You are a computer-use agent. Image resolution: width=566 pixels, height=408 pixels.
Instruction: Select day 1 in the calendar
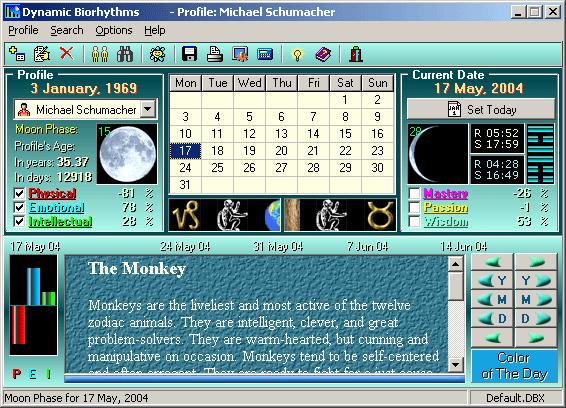click(x=345, y=99)
